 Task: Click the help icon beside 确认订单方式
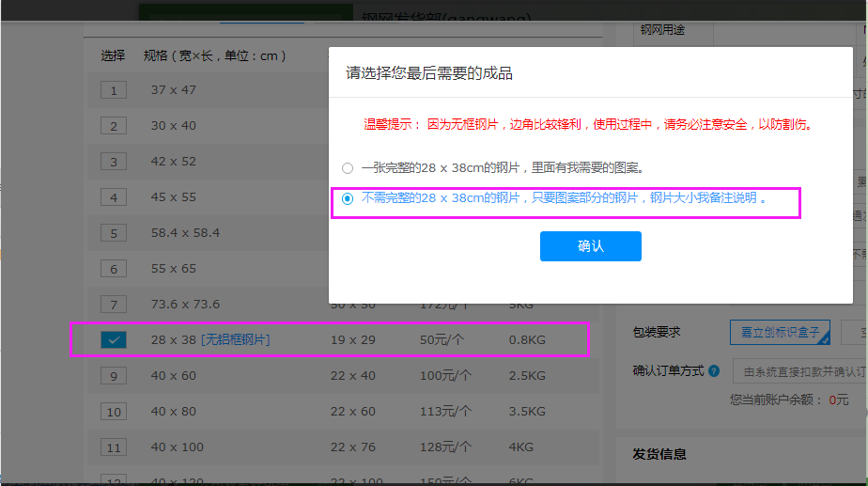coord(714,371)
